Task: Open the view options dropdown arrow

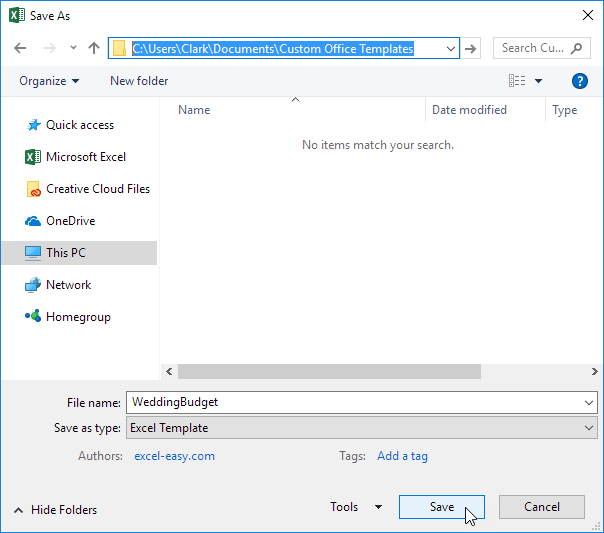Action: pyautogui.click(x=539, y=81)
